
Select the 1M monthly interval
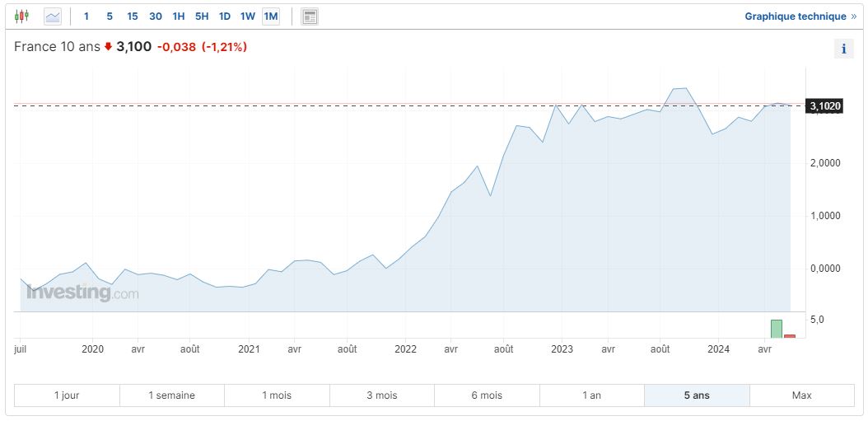[x=271, y=16]
